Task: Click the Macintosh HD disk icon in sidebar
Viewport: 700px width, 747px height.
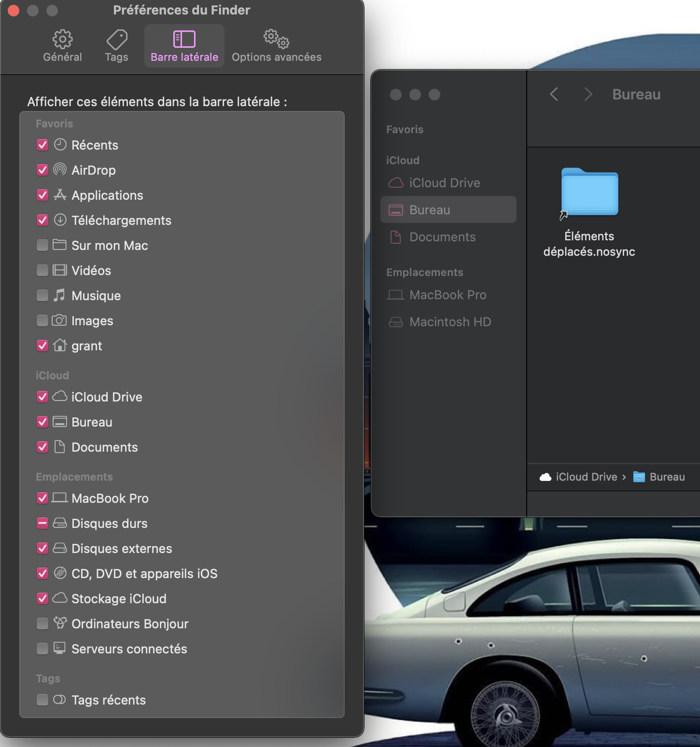Action: click(396, 322)
